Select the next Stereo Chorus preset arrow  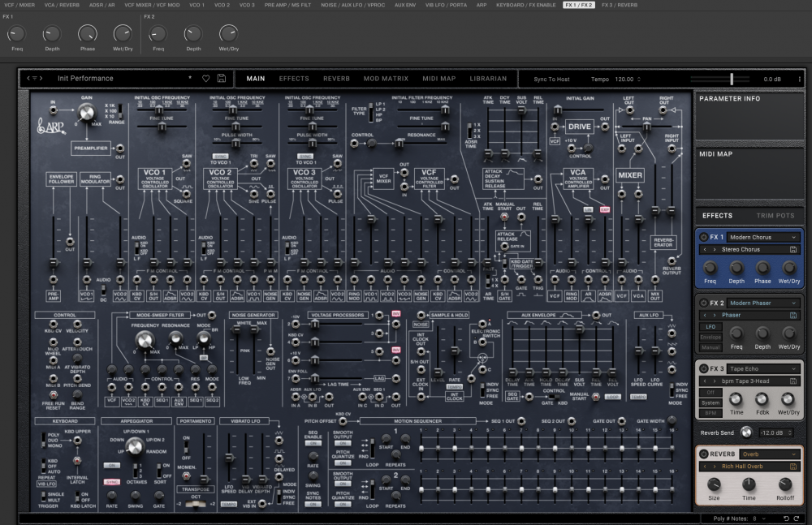714,250
